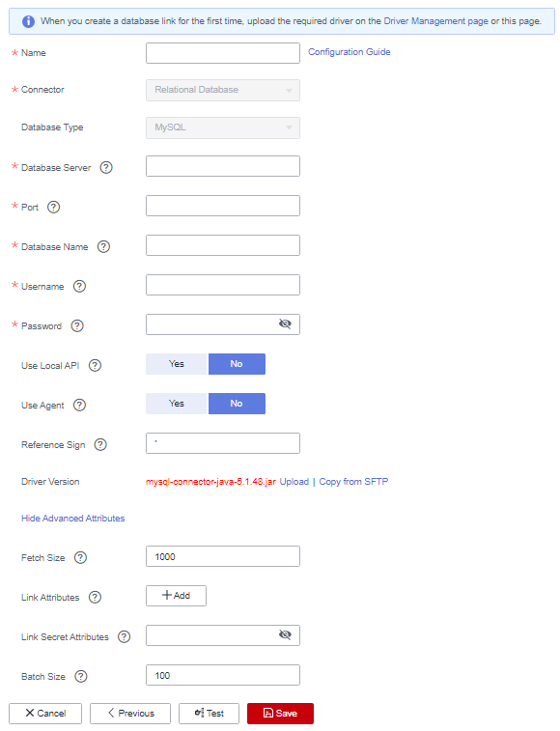Open the Configuration Guide link
Image resolution: width=560 pixels, height=731 pixels.
click(x=350, y=52)
